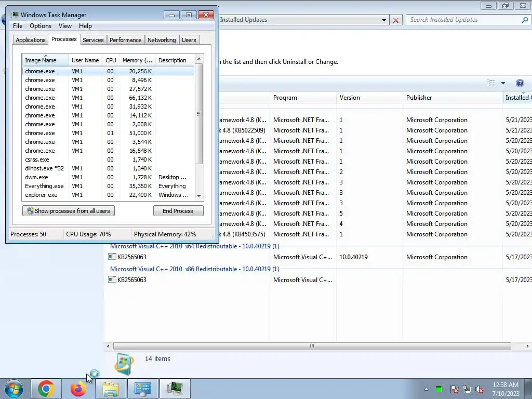Switch to the Services tab

pos(93,40)
